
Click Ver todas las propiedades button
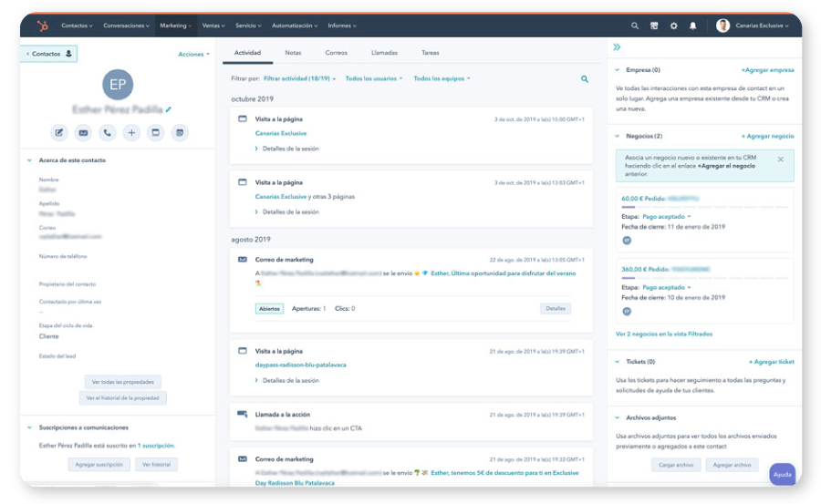tap(122, 382)
